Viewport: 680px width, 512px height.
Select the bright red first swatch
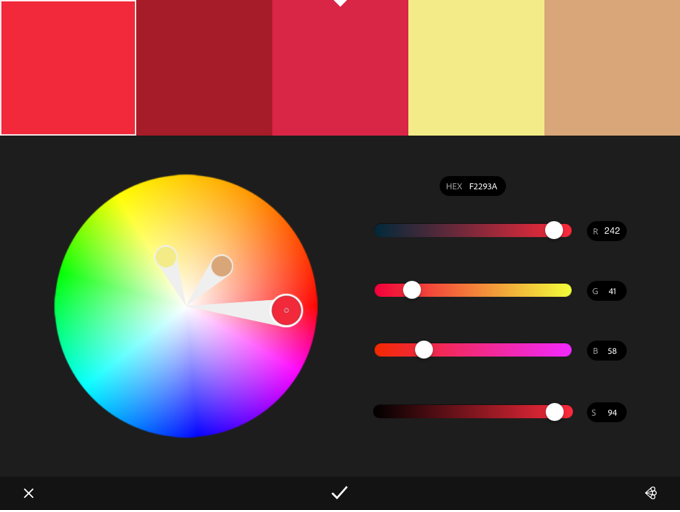point(68,68)
